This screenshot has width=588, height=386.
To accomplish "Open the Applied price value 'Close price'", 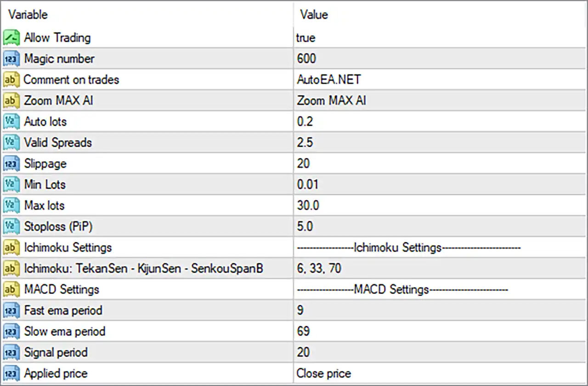I will pos(324,374).
